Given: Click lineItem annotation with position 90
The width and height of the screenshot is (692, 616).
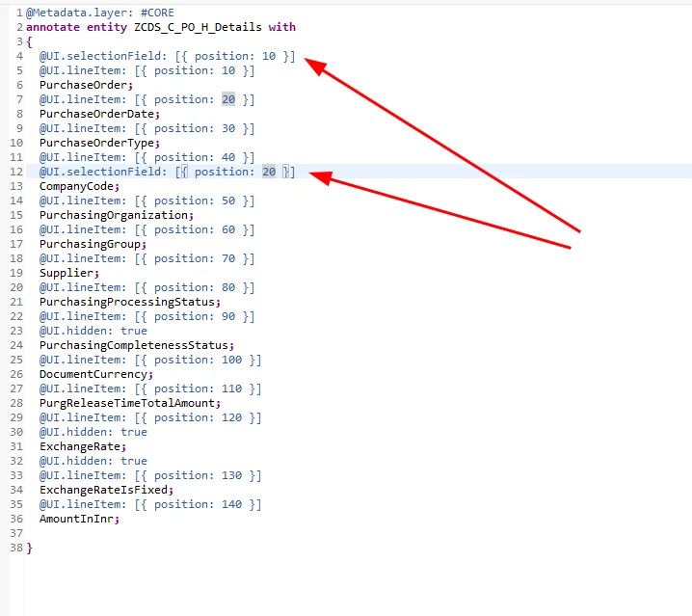Looking at the screenshot, I should (x=146, y=316).
